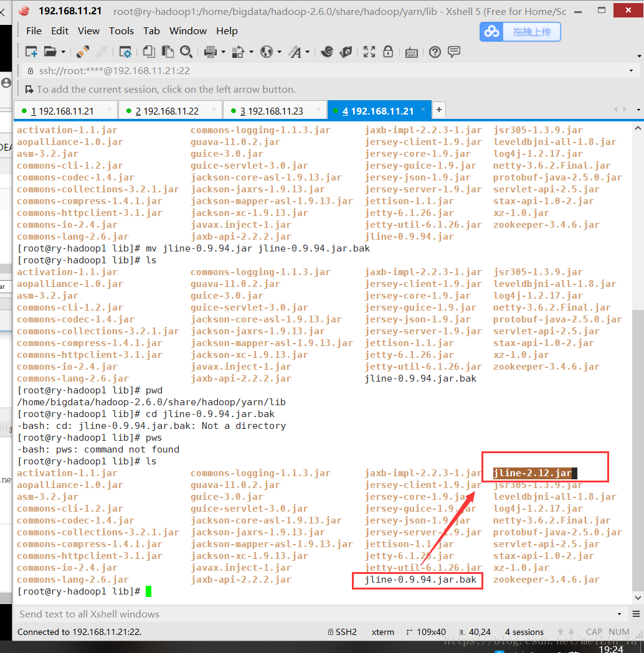This screenshot has width=644, height=653.
Task: Launch Xftp swirl icon in toolbar
Action: (x=327, y=52)
